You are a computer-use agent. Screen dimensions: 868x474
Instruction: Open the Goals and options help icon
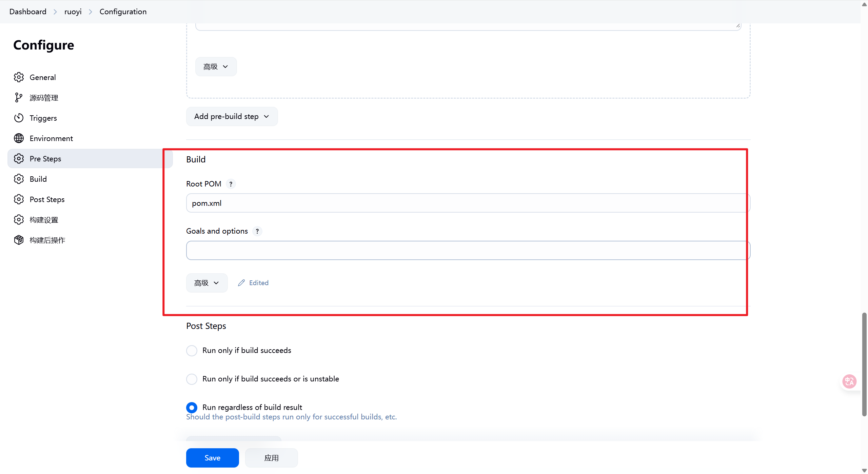[x=257, y=231]
